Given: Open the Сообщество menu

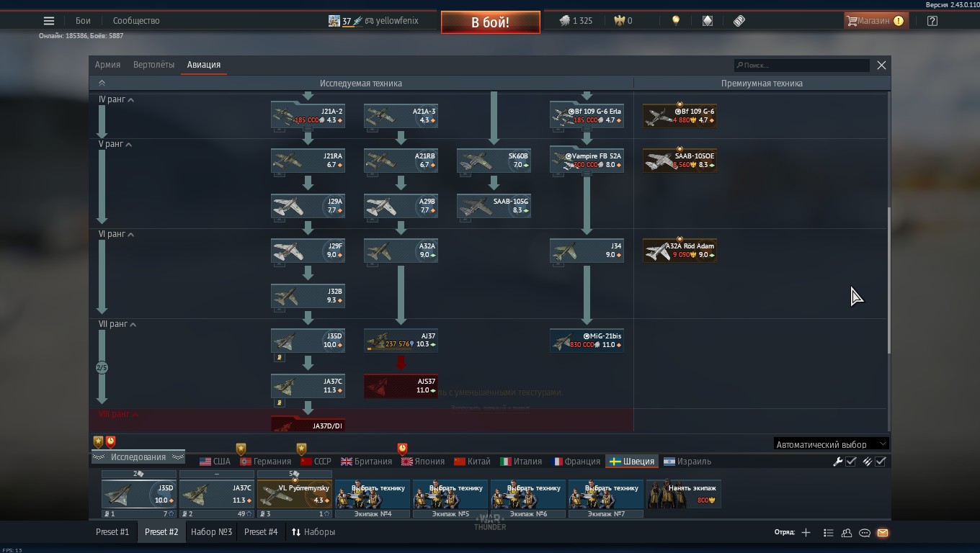Looking at the screenshot, I should coord(136,21).
